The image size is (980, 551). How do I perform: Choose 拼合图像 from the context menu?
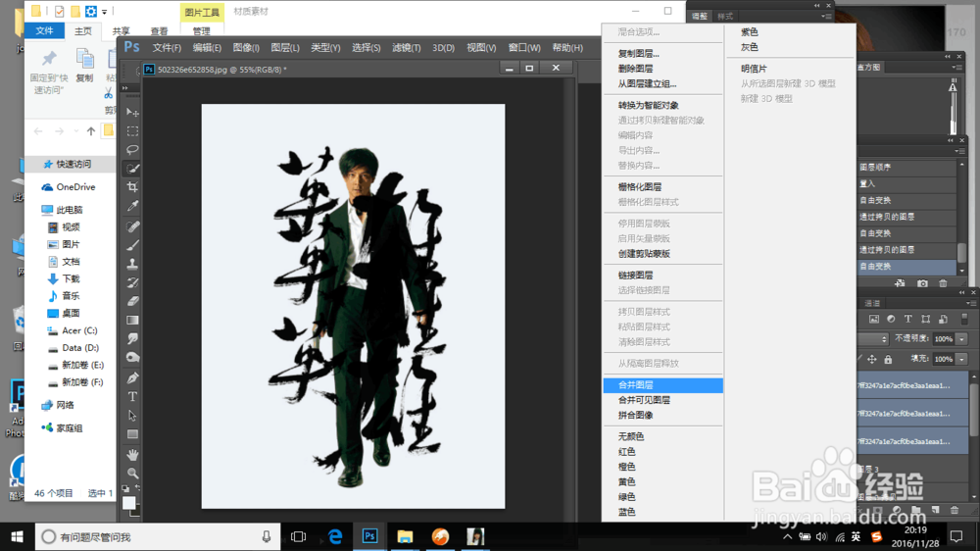click(x=662, y=415)
